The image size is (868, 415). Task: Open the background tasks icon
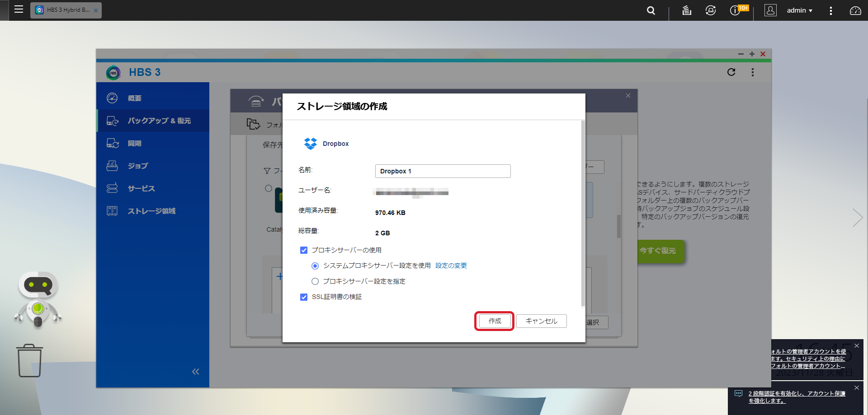pos(687,10)
